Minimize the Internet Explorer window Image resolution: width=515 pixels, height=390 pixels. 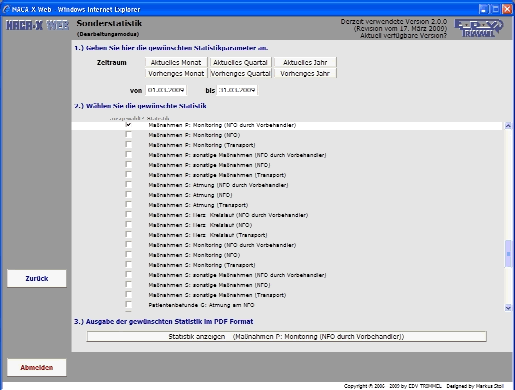tap(483, 9)
